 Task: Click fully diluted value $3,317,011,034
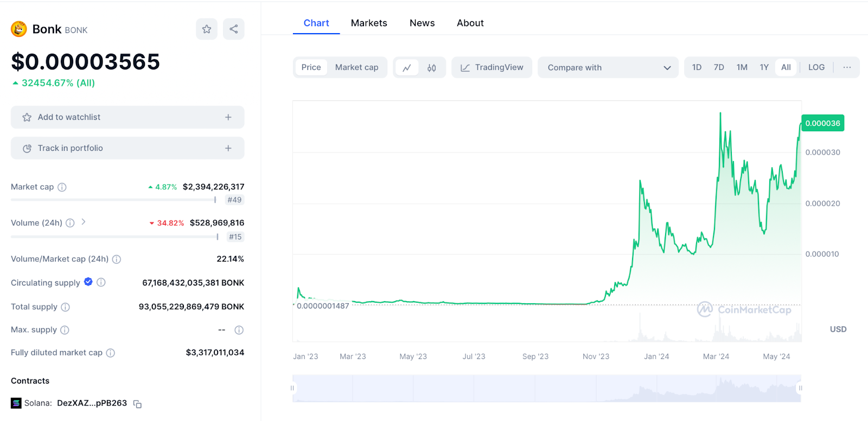[x=215, y=353]
